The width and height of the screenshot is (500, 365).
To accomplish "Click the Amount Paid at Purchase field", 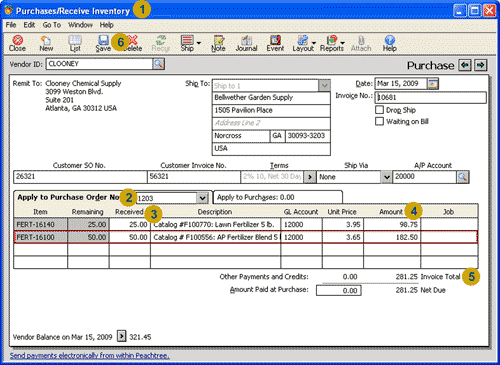I will coord(339,290).
